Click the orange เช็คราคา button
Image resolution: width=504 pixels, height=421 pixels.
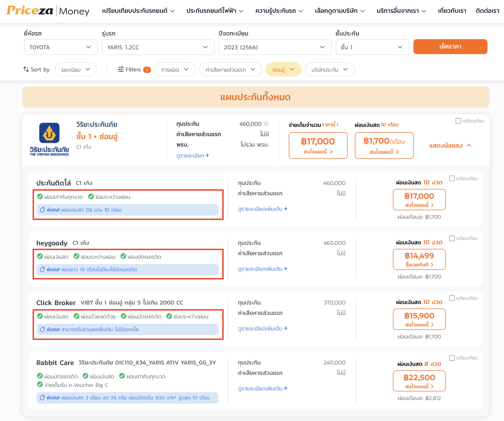(450, 47)
